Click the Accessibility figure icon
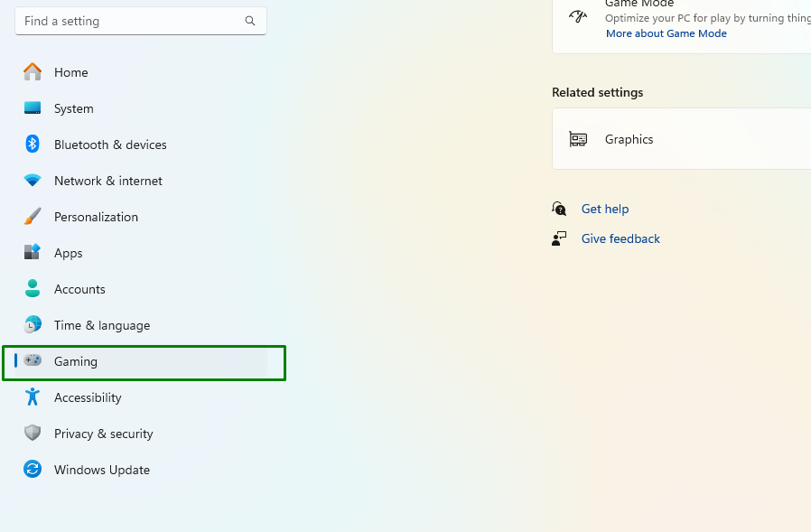The width and height of the screenshot is (811, 532). [33, 397]
